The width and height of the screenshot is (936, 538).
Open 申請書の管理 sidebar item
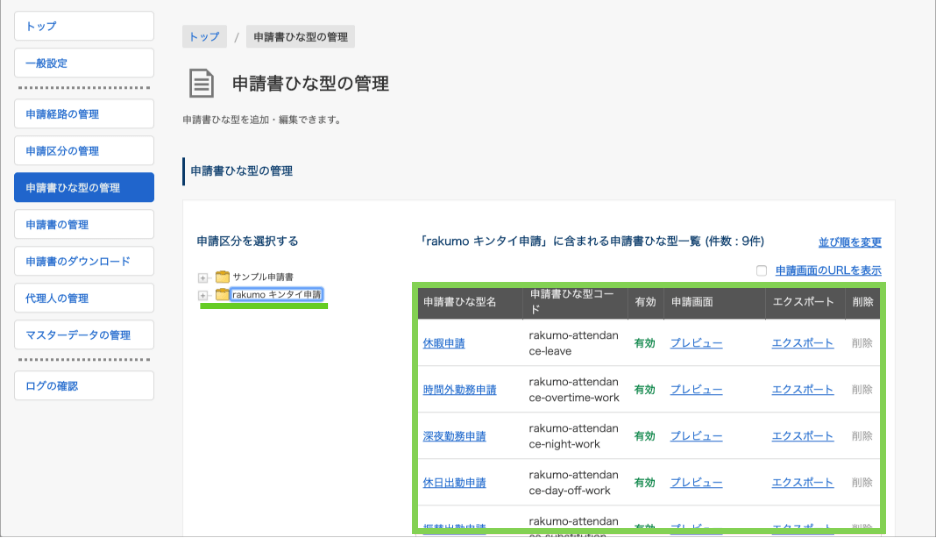coord(84,225)
